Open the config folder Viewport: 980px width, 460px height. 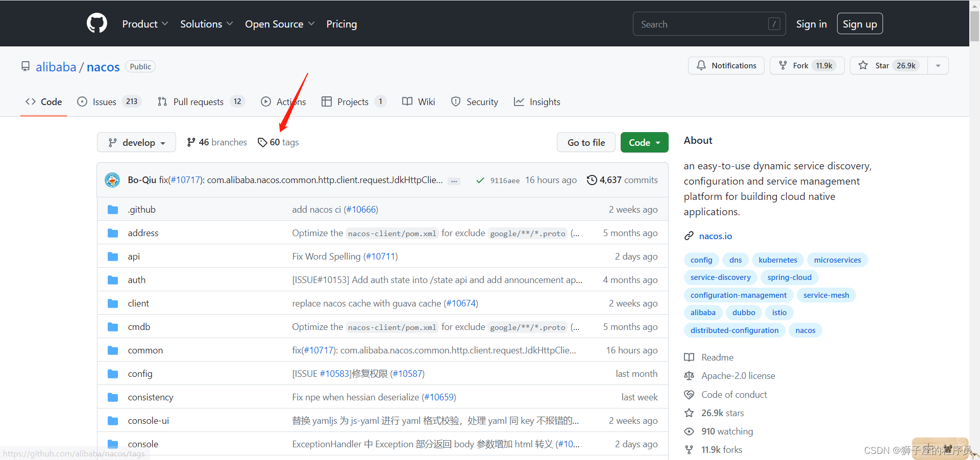click(140, 374)
